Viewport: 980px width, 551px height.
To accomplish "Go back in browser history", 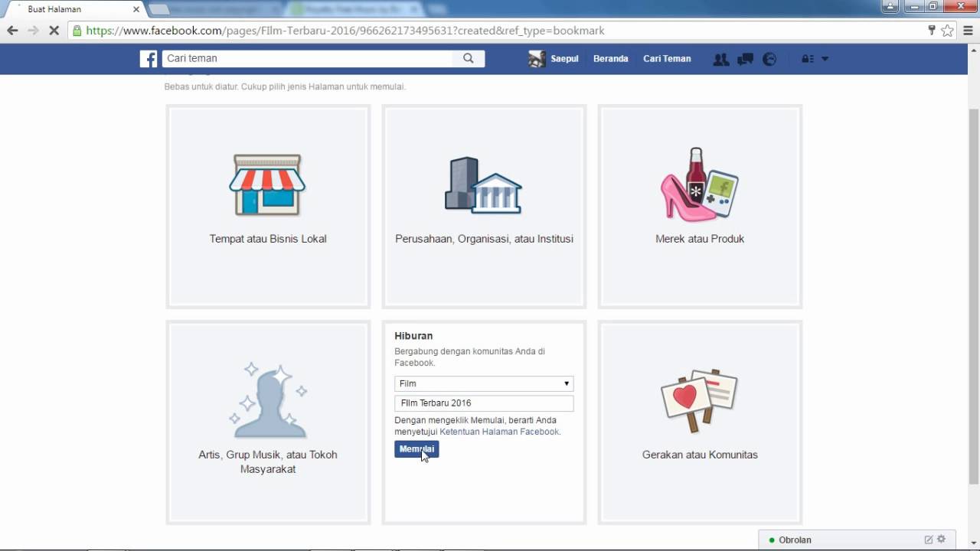I will 12,31.
